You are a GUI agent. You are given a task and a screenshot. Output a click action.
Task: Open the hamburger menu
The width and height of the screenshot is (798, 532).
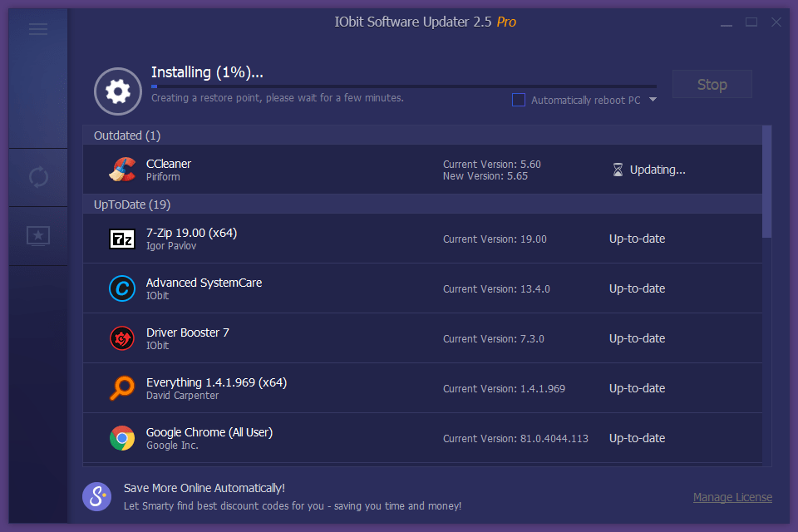point(37,28)
